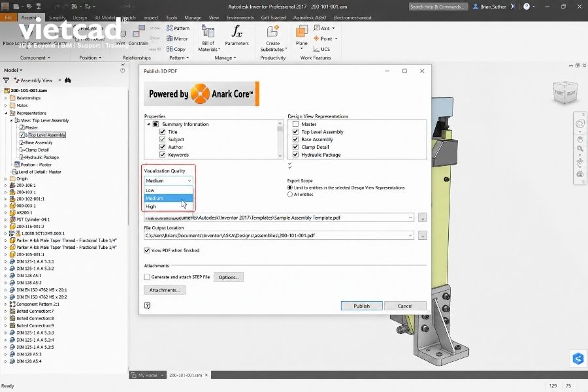The height and width of the screenshot is (392, 588).
Task: Select the UCS tool
Action: point(321,49)
